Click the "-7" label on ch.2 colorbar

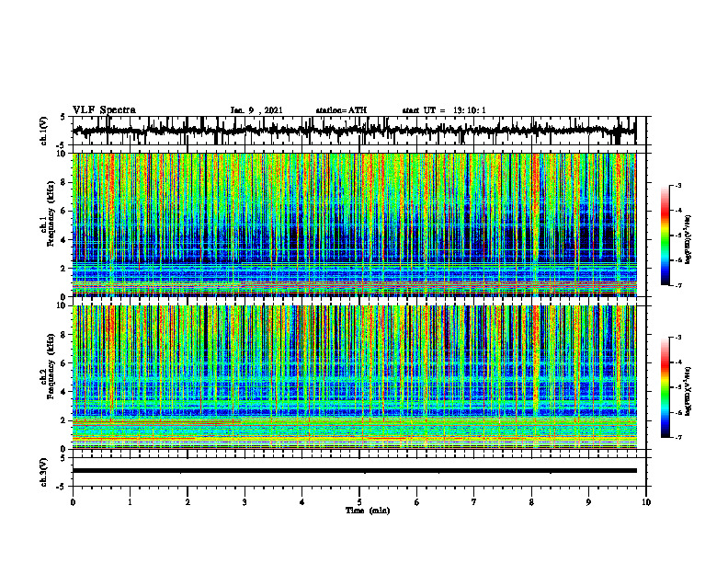(678, 437)
